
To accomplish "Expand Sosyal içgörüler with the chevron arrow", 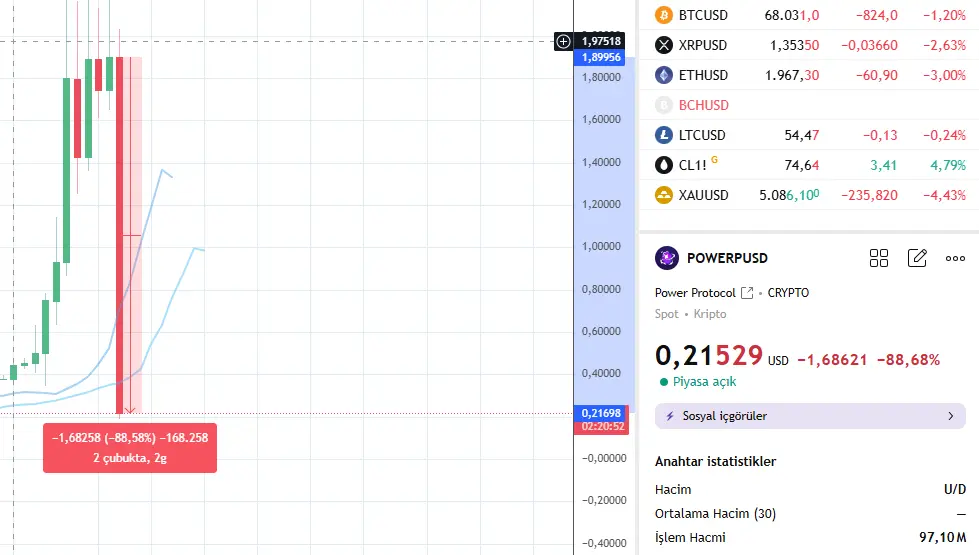I will point(950,416).
